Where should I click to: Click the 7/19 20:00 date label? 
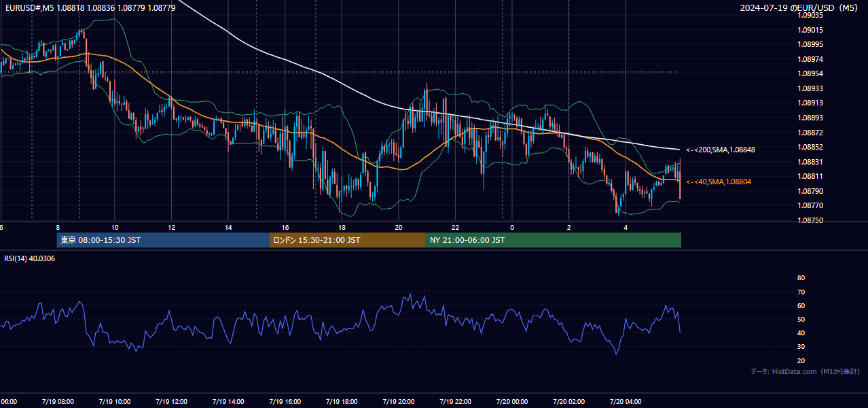[x=399, y=402]
